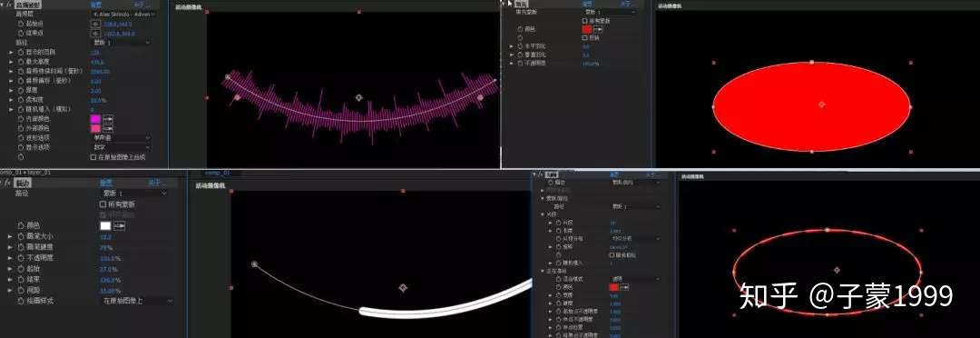Use eyedropper beside white 颜色 swatch
The height and width of the screenshot is (338, 980).
click(x=120, y=226)
